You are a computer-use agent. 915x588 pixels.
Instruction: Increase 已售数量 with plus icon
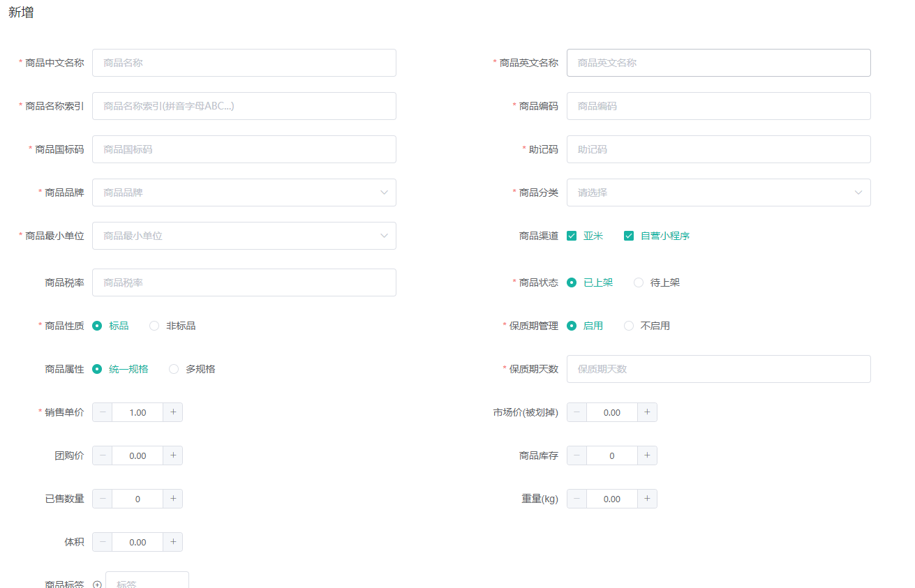tap(173, 499)
